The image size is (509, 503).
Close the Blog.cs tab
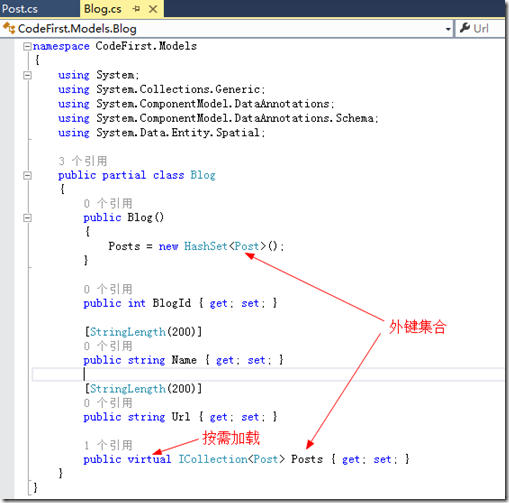pyautogui.click(x=153, y=9)
